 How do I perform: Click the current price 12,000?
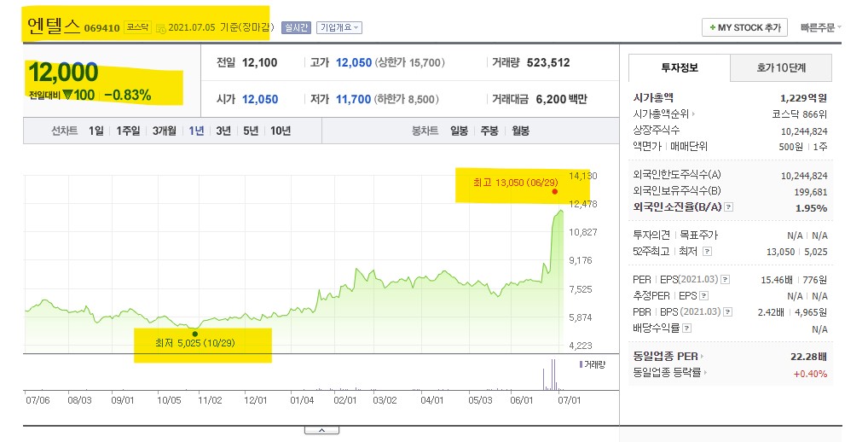pyautogui.click(x=63, y=73)
